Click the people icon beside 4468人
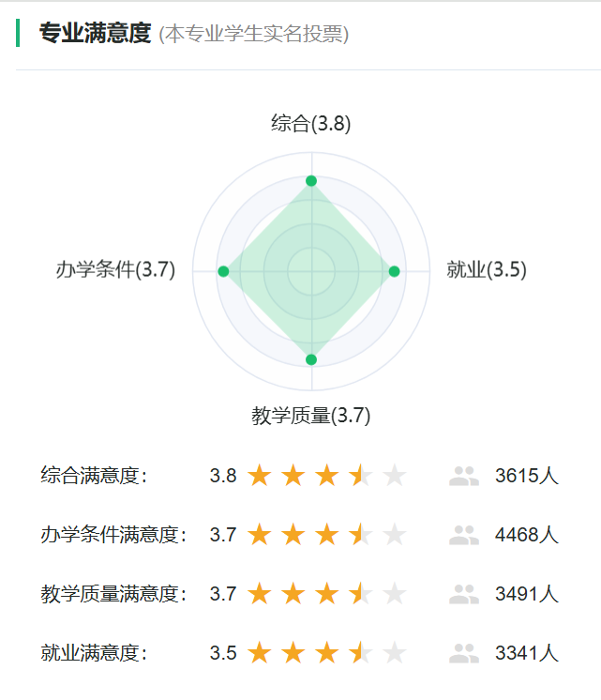The width and height of the screenshot is (601, 700). [x=464, y=535]
